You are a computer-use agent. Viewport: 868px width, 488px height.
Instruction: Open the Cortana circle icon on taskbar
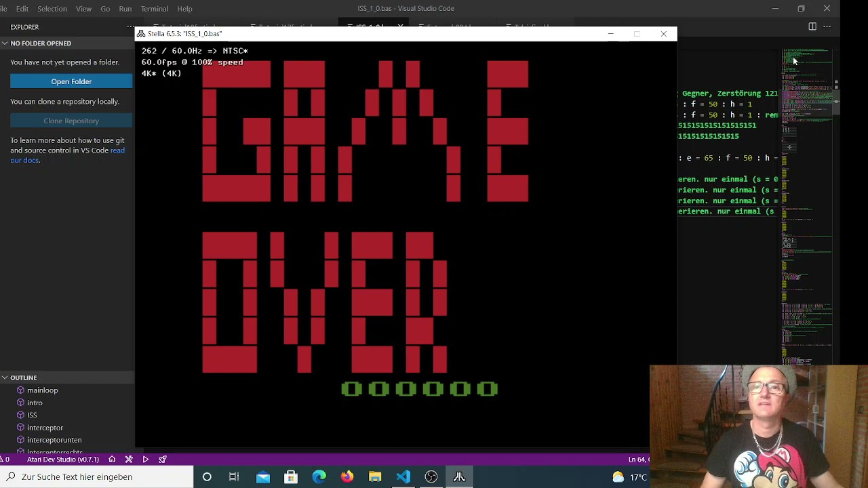coord(207,477)
